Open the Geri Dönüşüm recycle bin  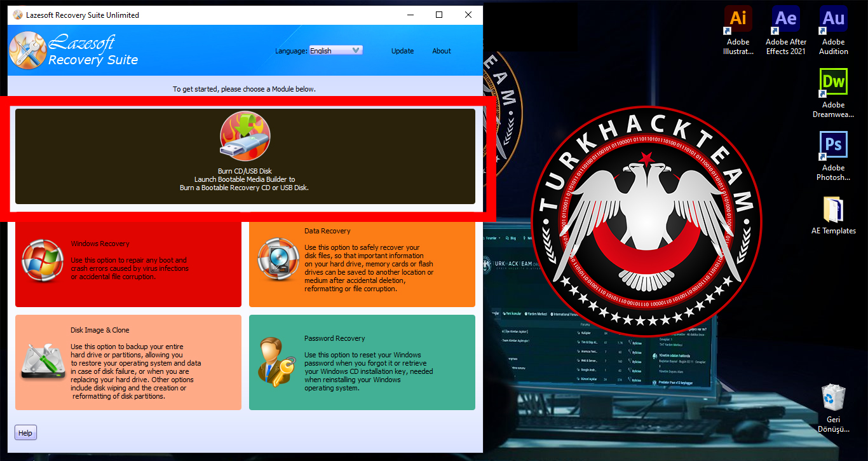point(833,408)
